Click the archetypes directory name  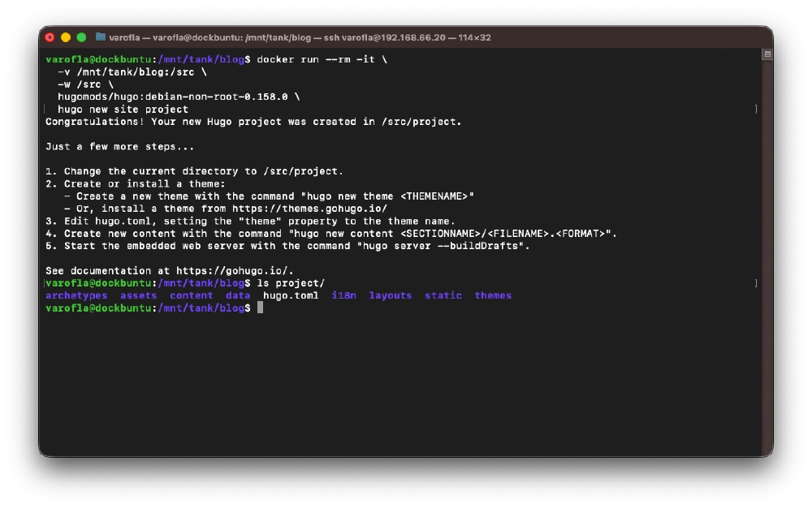[x=76, y=296]
